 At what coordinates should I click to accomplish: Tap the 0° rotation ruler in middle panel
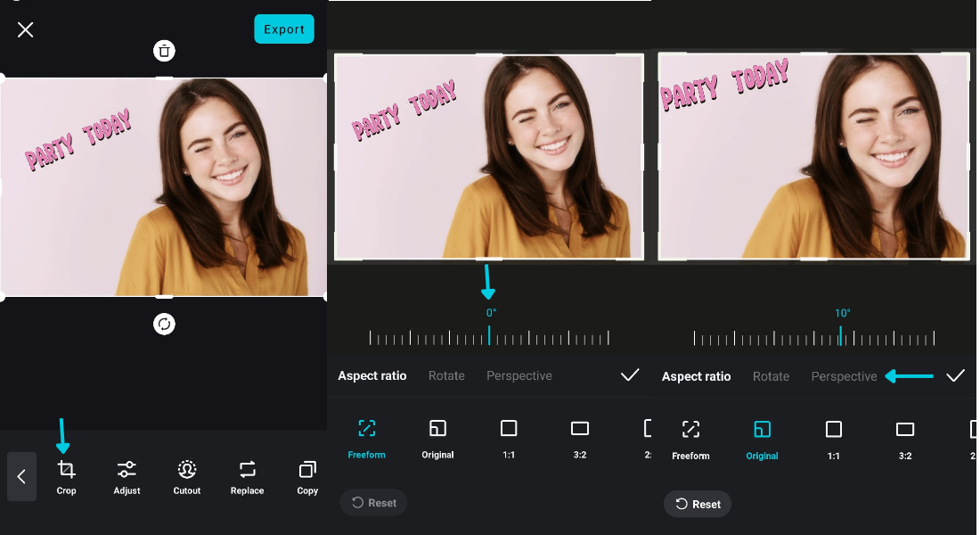489,338
